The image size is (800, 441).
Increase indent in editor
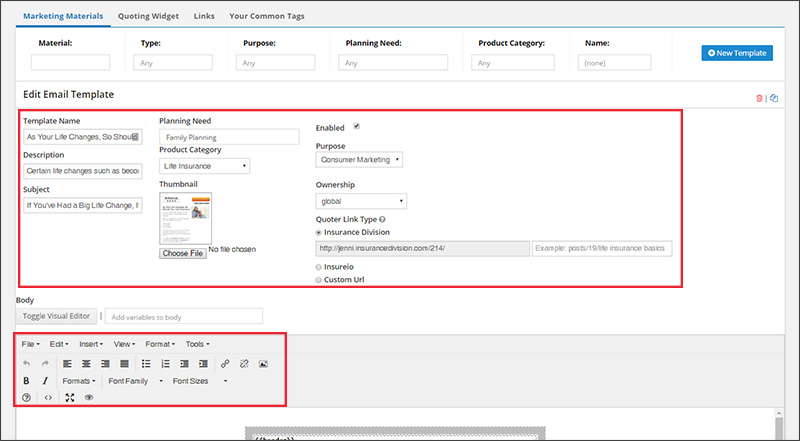pos(203,364)
